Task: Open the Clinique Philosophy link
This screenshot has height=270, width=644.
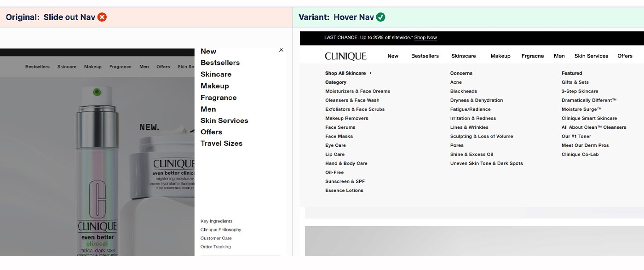Action: point(221,230)
